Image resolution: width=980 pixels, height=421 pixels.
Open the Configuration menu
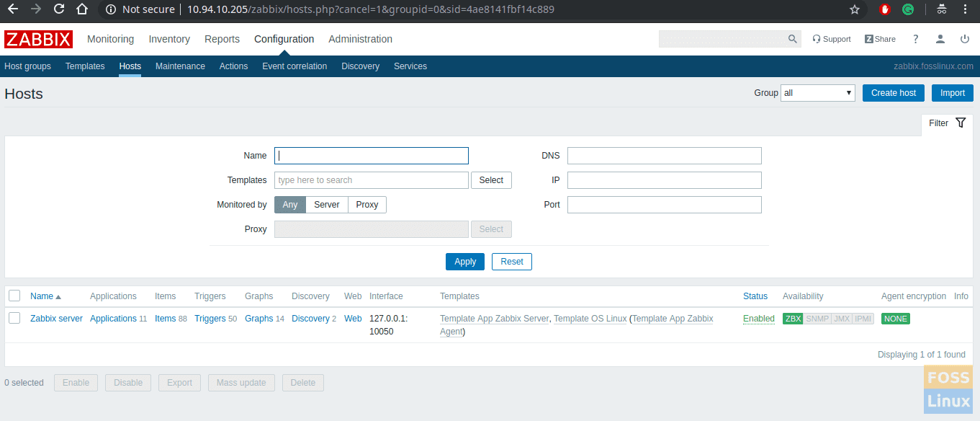(284, 39)
